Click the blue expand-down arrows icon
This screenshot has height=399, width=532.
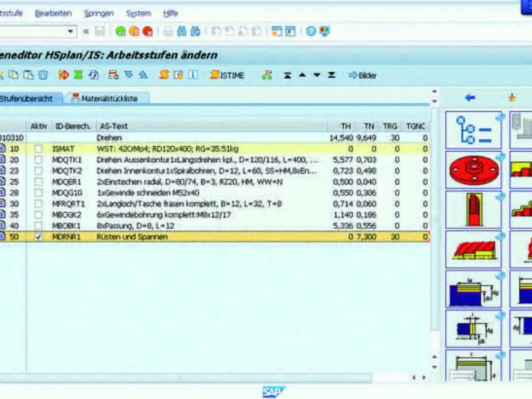click(129, 74)
